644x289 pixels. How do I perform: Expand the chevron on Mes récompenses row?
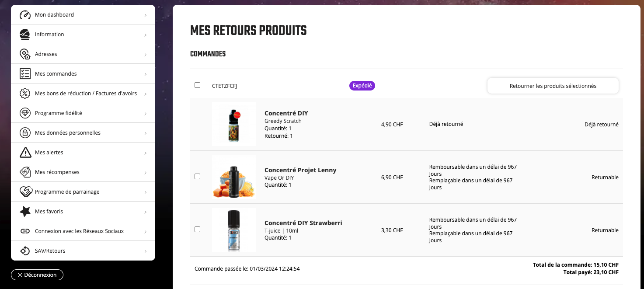click(145, 173)
